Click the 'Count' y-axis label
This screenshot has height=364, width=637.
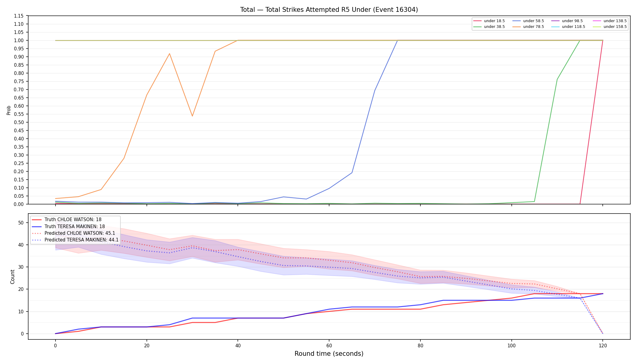(x=12, y=277)
